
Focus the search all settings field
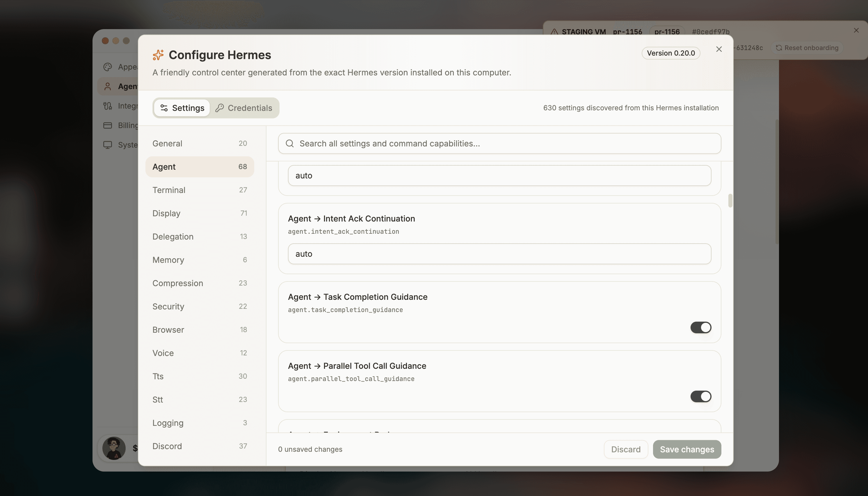click(499, 144)
